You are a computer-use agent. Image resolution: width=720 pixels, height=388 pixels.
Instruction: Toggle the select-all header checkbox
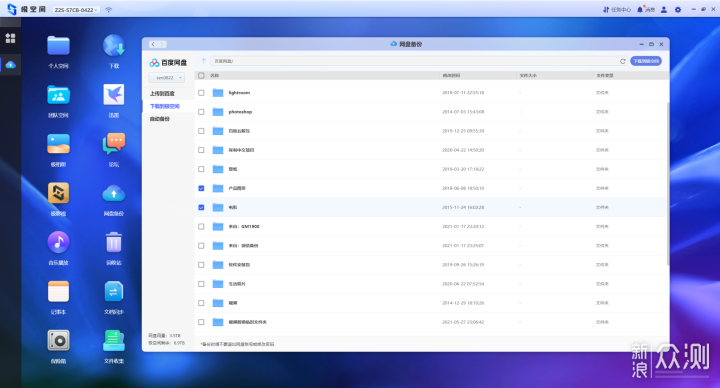201,75
